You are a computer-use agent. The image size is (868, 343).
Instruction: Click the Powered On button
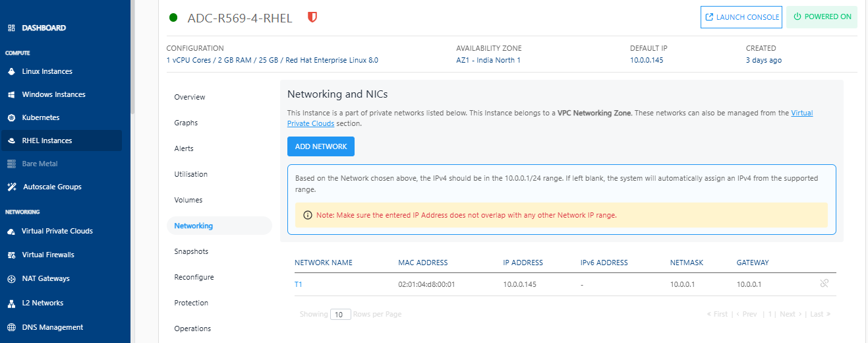coord(822,17)
